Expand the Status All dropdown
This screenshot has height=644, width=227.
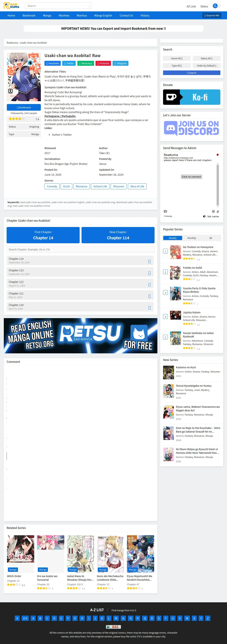click(x=207, y=59)
